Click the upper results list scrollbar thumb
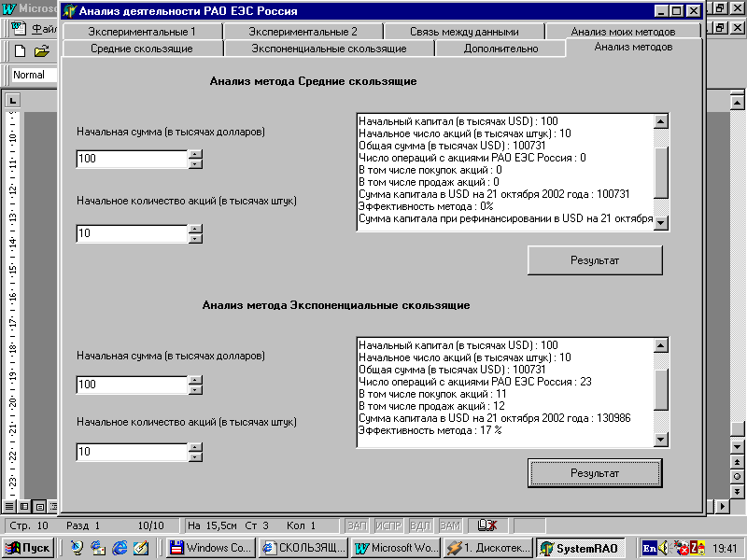Screen dimensions: 747x560 661,173
